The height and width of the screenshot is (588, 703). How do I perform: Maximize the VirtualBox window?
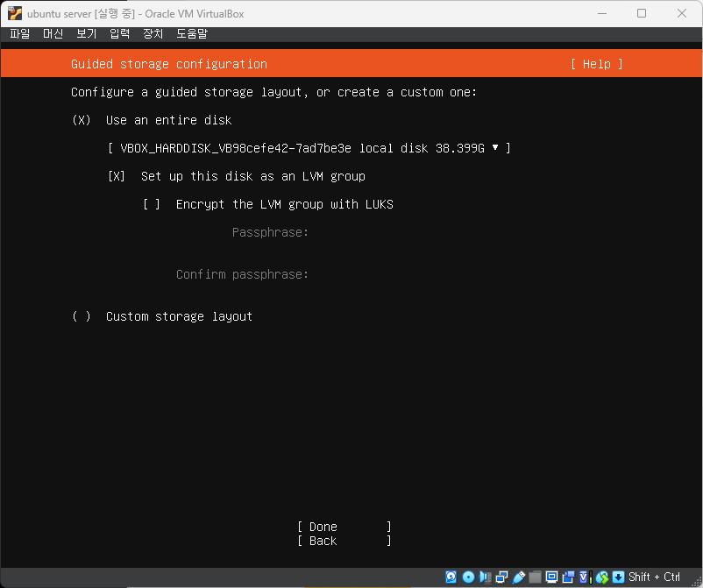coord(642,13)
